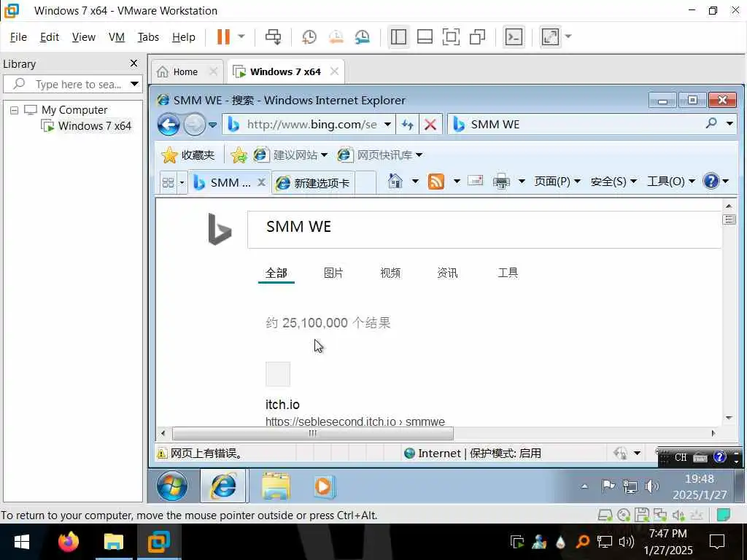The width and height of the screenshot is (747, 560).
Task: Select the 视频 results tab
Action: click(x=390, y=273)
